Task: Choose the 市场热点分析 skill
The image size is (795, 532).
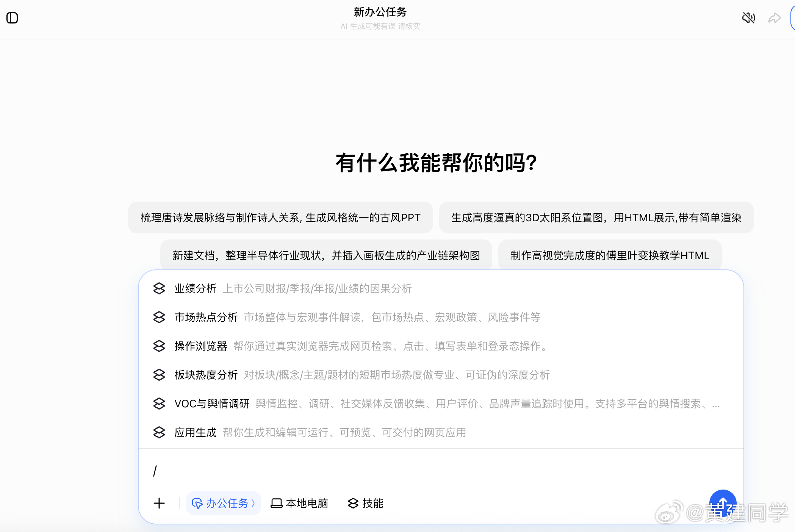Action: point(441,317)
